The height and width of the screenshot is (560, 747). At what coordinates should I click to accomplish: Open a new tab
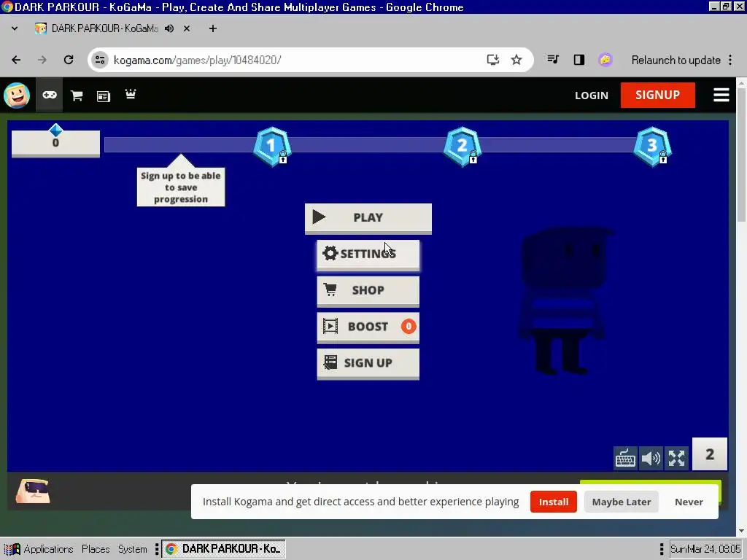click(x=213, y=28)
